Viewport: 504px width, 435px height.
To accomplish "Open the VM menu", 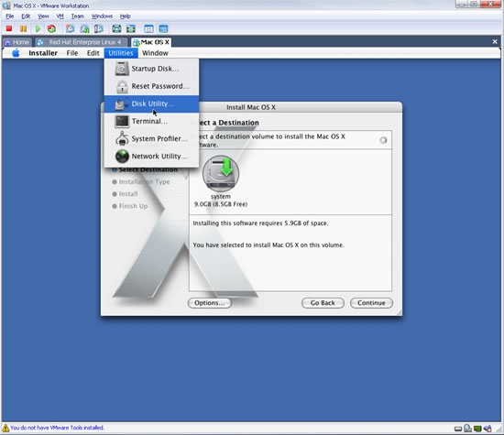I will [x=60, y=16].
